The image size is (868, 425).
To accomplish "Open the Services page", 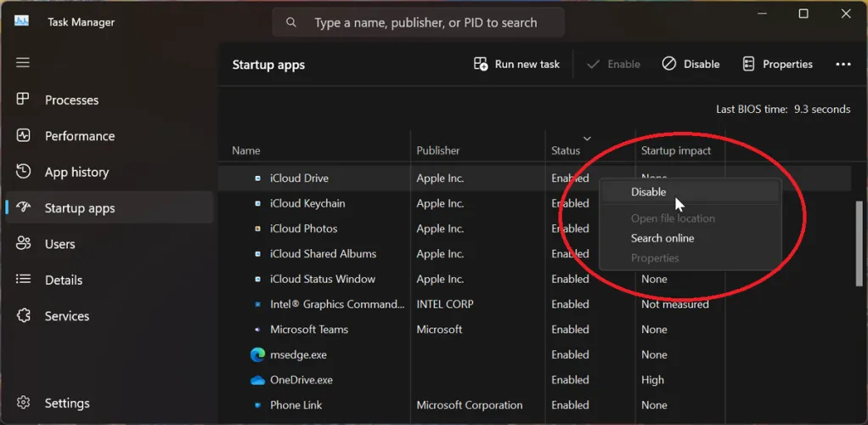I will click(x=66, y=316).
